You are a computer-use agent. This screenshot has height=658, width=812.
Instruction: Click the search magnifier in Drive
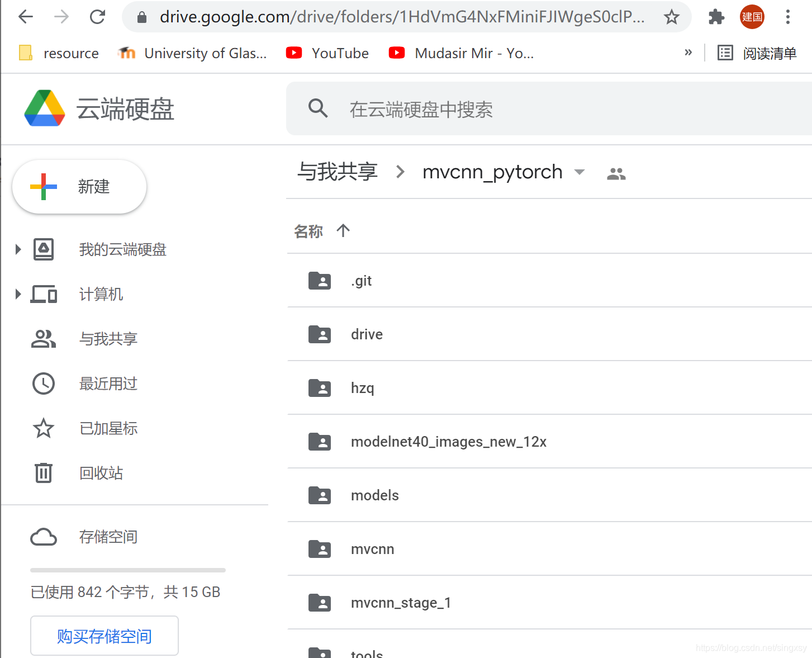[x=318, y=108]
